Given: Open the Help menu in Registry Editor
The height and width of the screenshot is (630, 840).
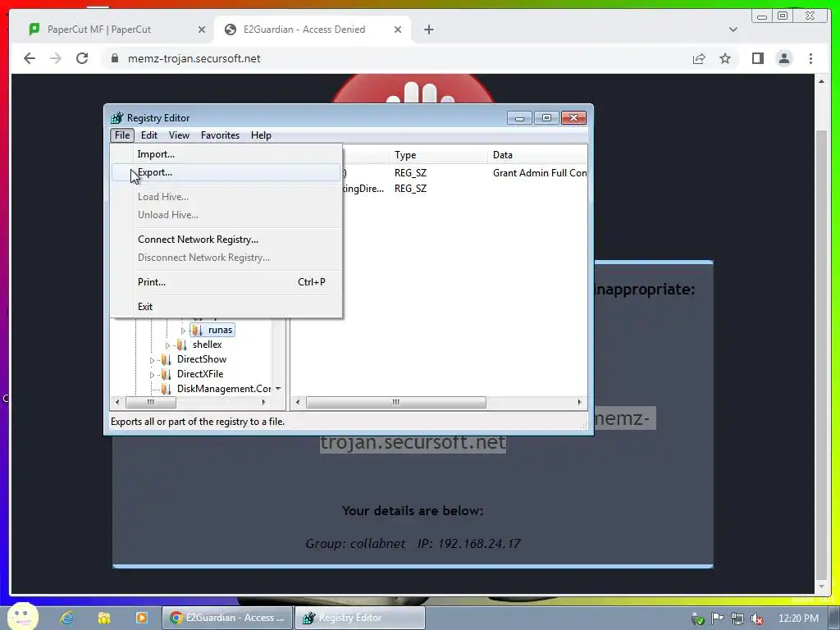Looking at the screenshot, I should (261, 135).
